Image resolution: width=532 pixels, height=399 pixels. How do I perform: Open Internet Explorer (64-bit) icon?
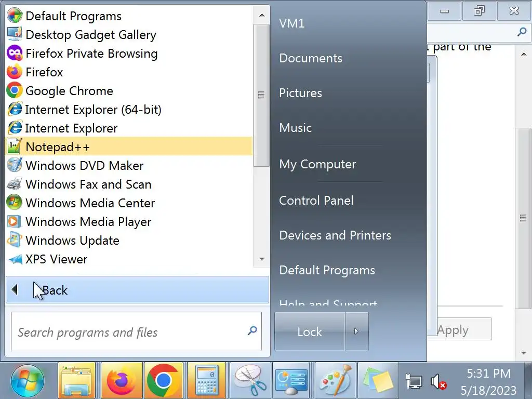tap(14, 109)
